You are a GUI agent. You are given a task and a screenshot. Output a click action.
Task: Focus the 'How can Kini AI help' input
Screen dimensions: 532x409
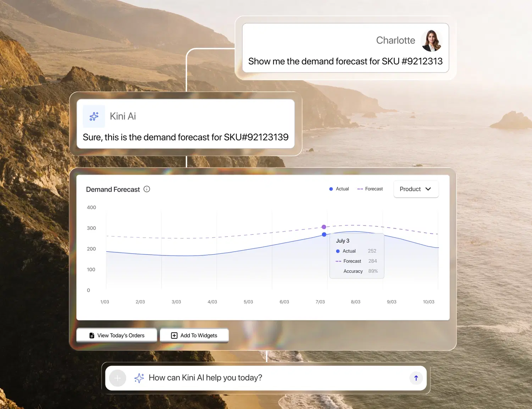(266, 378)
